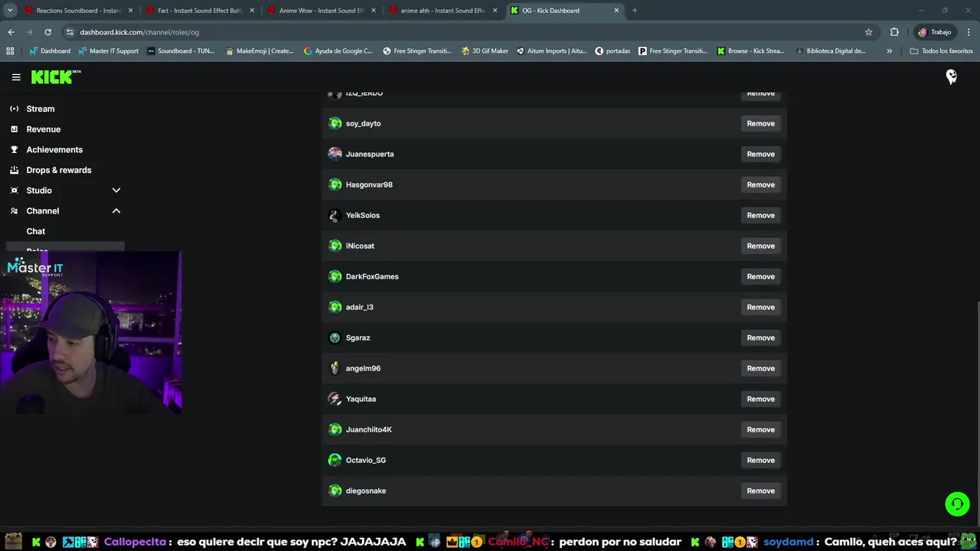Click Octavio_SG's avatar icon
Viewport: 980px width, 551px height.
point(335,460)
